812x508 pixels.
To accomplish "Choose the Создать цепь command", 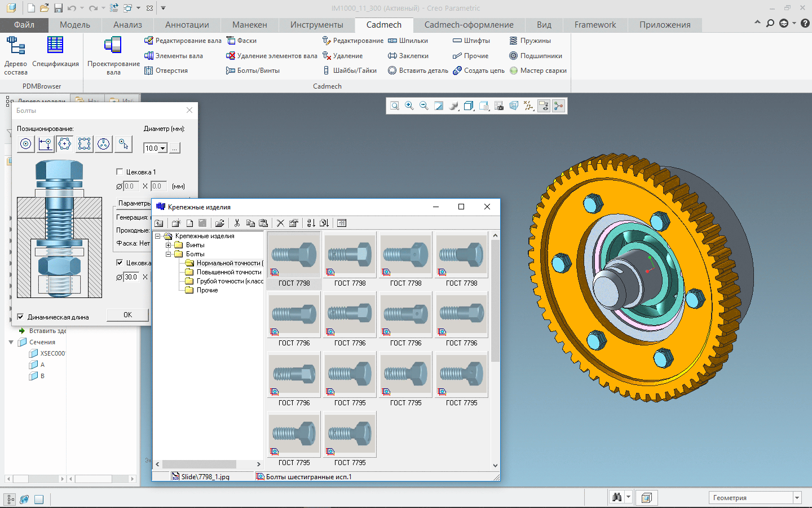I will 479,71.
